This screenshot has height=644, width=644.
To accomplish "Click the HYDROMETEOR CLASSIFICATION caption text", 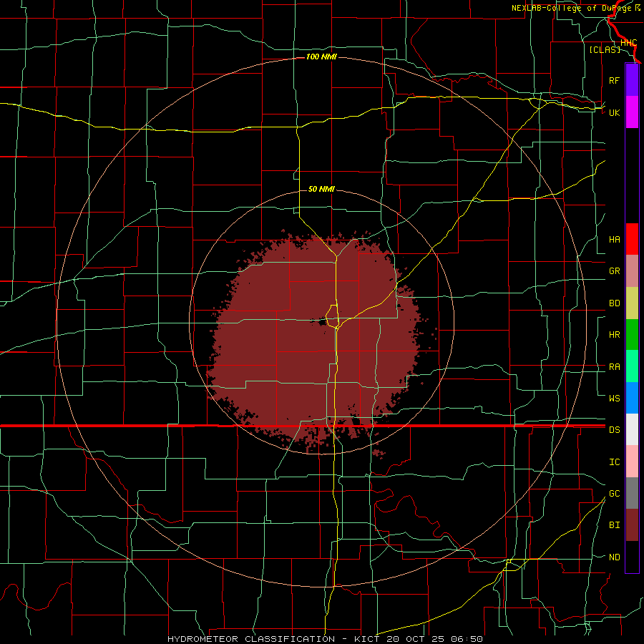I will click(x=251, y=639).
